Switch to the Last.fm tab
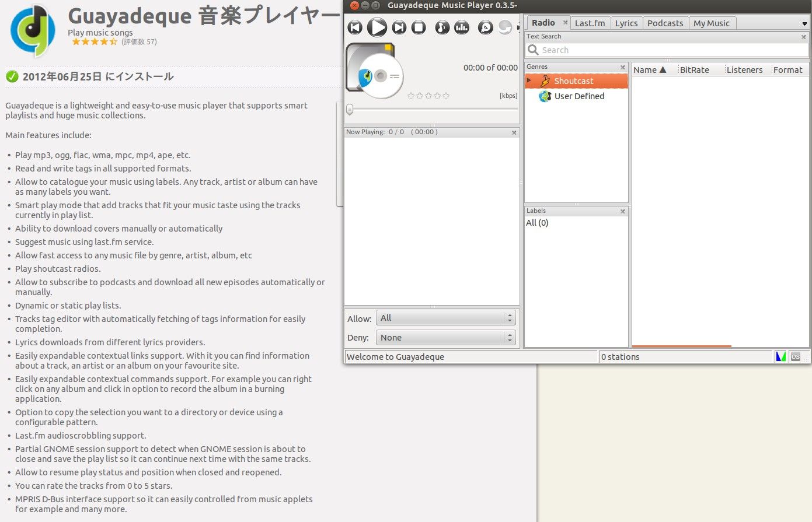 pos(590,23)
